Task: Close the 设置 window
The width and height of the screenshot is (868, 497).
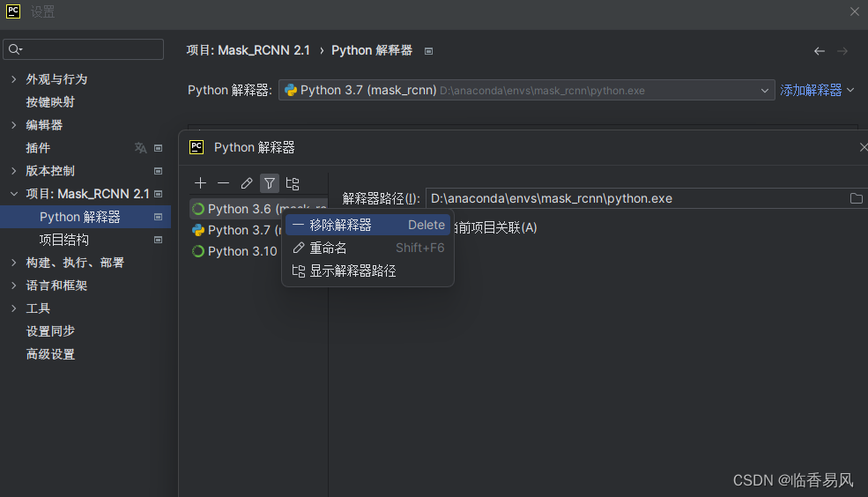Action: [x=854, y=11]
